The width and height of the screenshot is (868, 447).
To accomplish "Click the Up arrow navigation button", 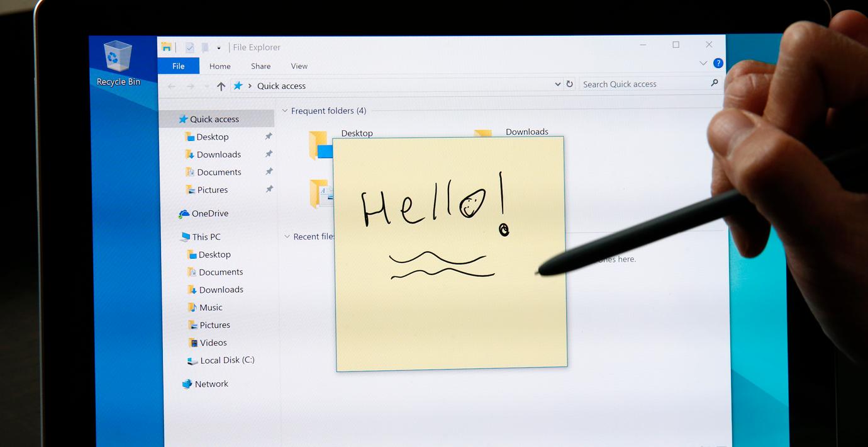I will point(221,86).
